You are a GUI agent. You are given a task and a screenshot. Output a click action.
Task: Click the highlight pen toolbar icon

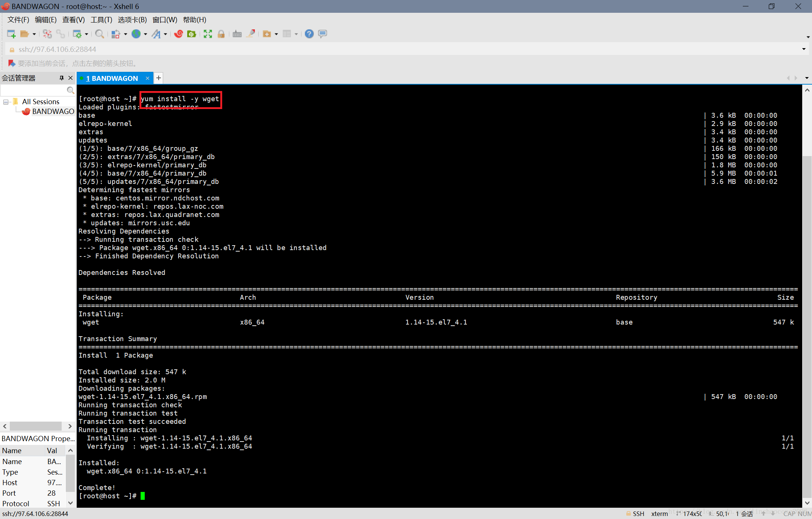pos(251,34)
